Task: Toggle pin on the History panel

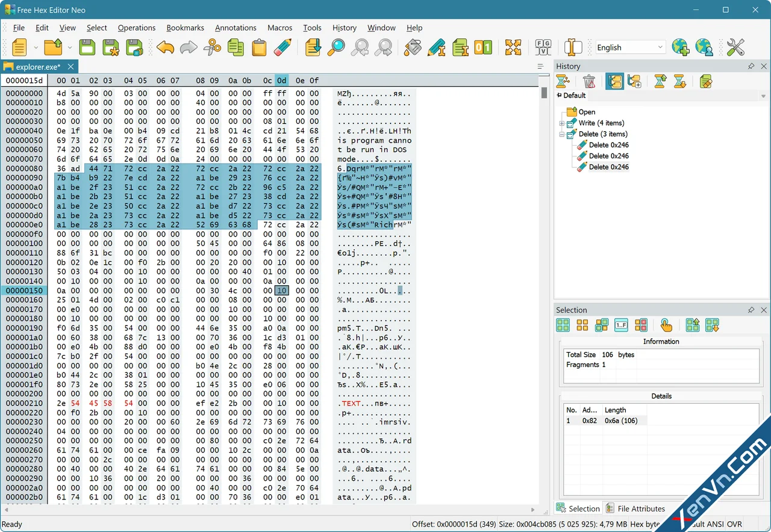Action: pyautogui.click(x=751, y=66)
